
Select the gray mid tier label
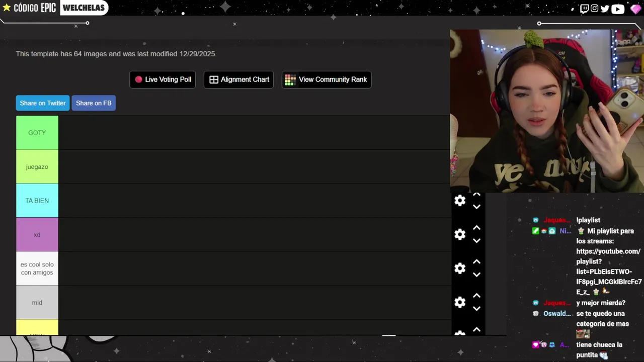(x=37, y=302)
